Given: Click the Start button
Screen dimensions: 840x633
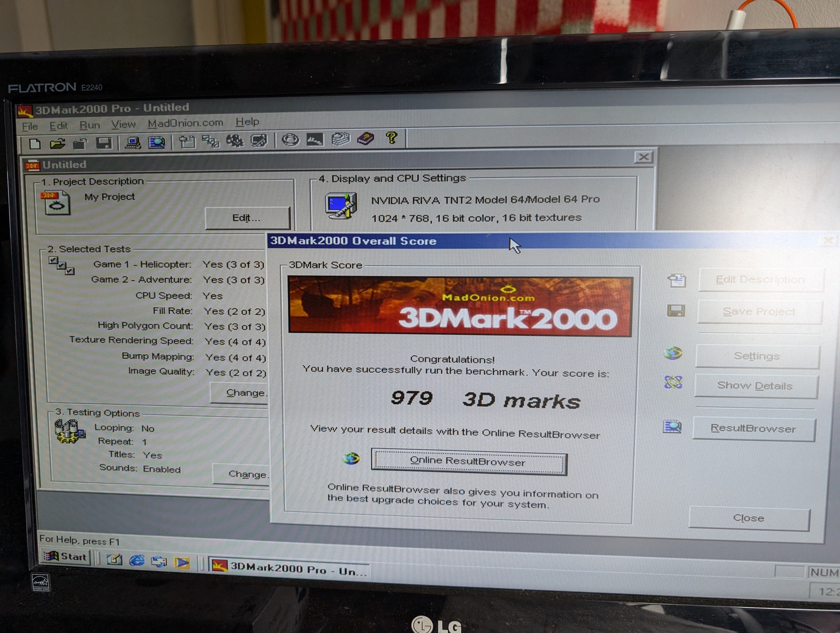Looking at the screenshot, I should pos(66,556).
